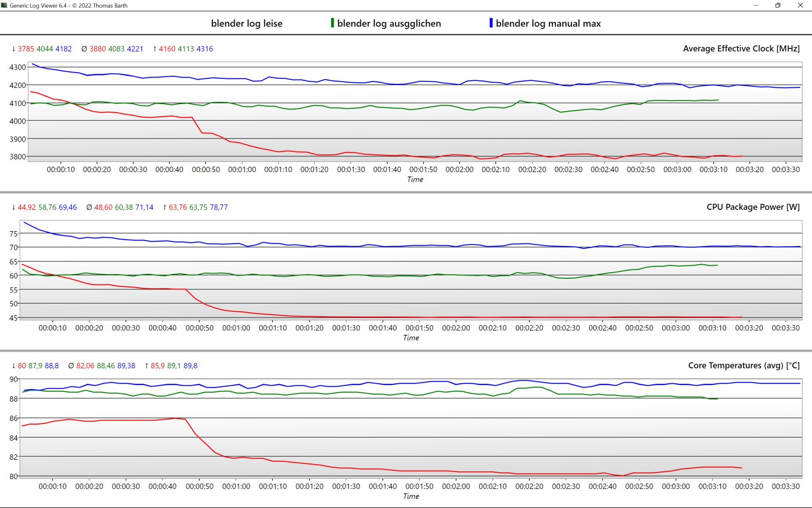812x508 pixels.
Task: Click the divider between clock and power charts
Action: [x=406, y=192]
